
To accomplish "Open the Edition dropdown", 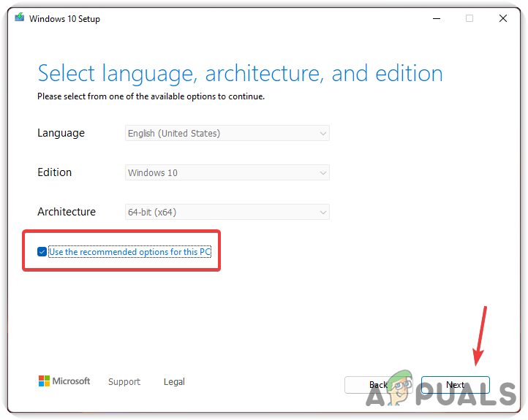I will pyautogui.click(x=227, y=172).
